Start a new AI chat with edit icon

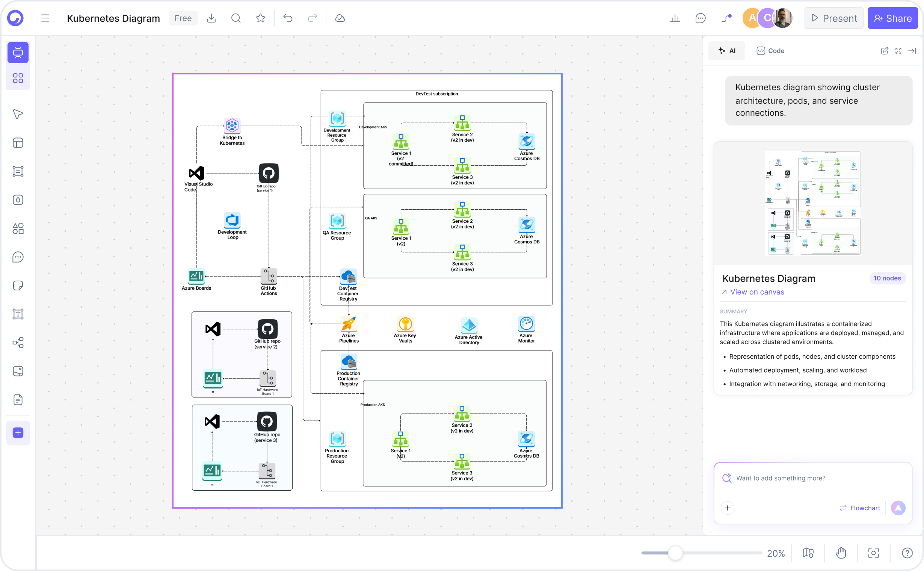884,51
